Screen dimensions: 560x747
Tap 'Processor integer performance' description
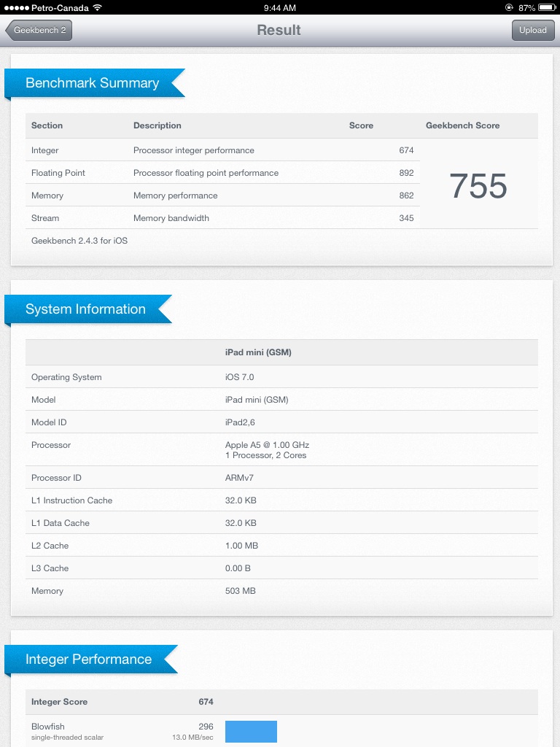pyautogui.click(x=194, y=150)
